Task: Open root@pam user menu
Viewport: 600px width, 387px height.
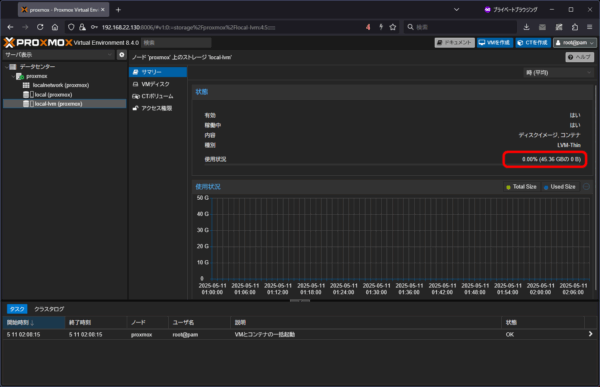Action: click(574, 43)
